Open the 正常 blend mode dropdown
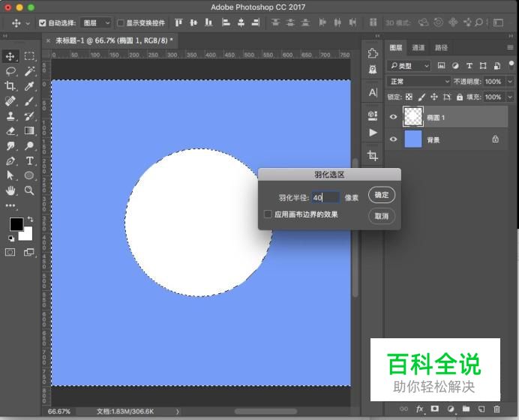Screen dimensions: 519x420 (418, 81)
